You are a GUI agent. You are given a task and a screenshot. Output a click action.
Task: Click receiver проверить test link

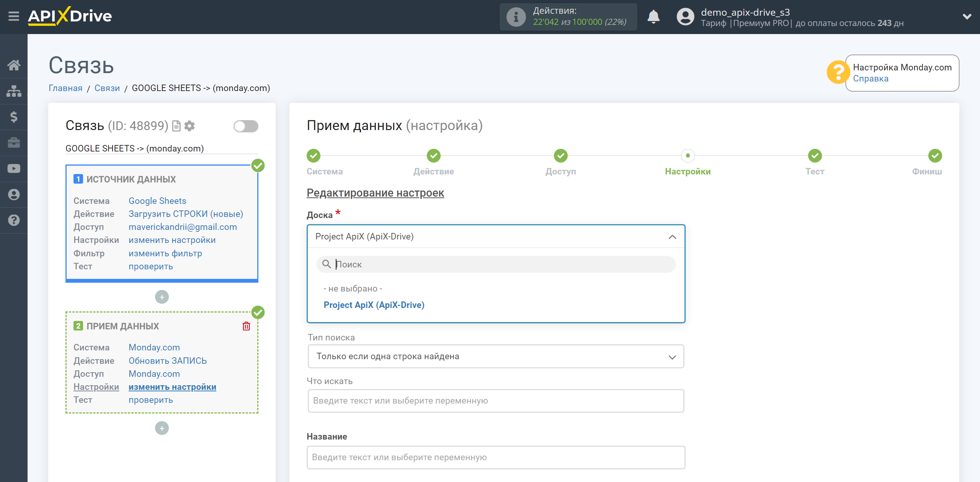tap(150, 400)
